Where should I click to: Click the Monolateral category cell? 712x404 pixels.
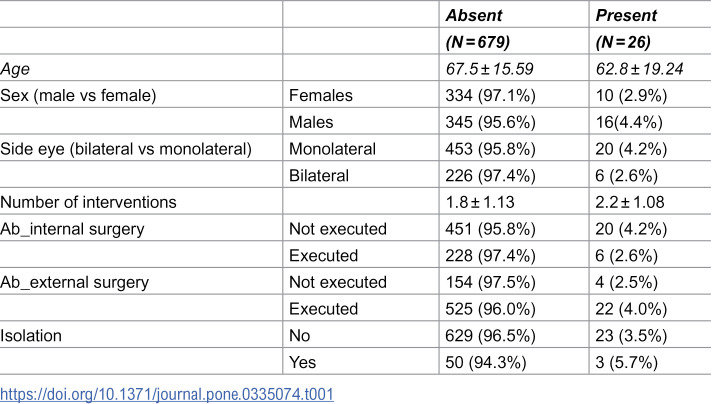[x=332, y=149]
